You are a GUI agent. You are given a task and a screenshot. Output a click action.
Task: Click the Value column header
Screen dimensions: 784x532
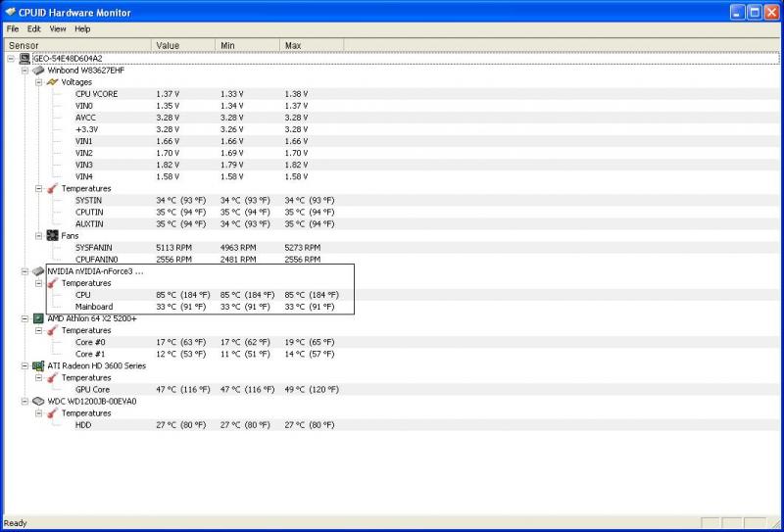click(x=183, y=45)
